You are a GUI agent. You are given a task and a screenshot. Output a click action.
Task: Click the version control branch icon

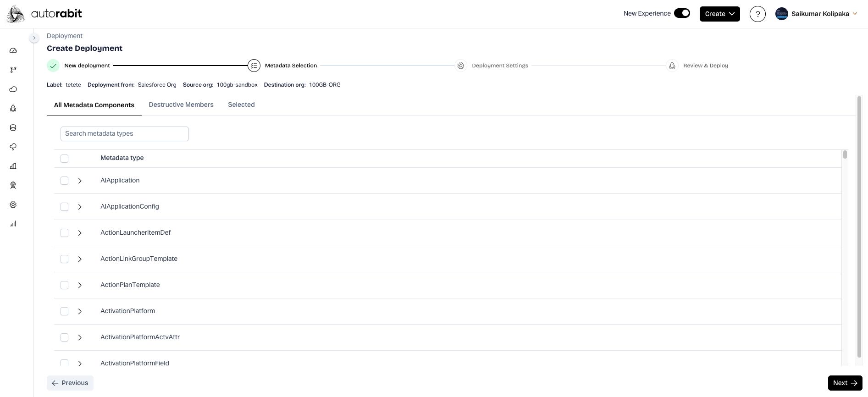[x=13, y=70]
